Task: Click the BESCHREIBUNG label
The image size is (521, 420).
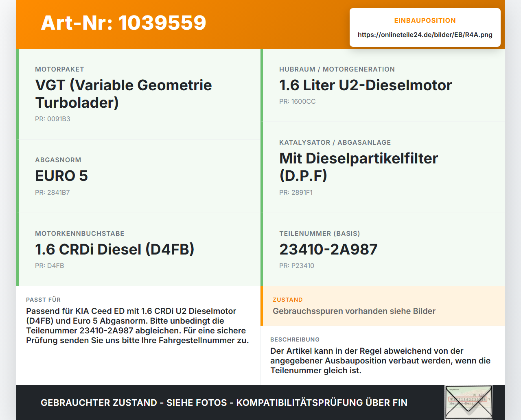Action: point(295,340)
